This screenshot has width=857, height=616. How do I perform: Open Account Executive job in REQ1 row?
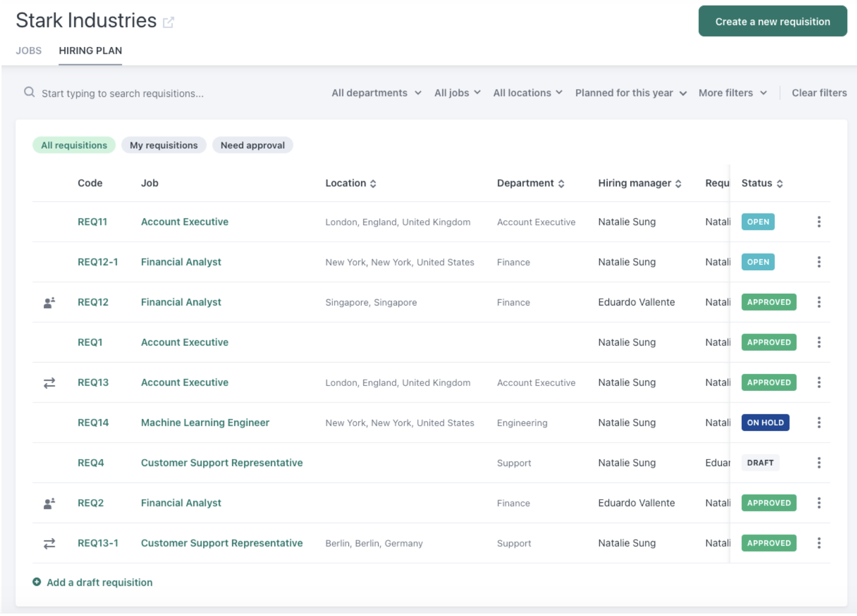185,342
